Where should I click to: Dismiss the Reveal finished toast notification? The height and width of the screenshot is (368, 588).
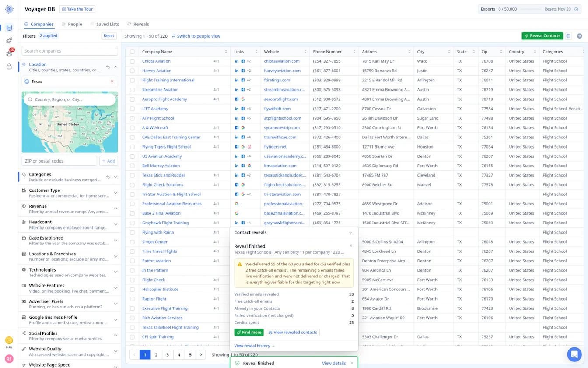pos(351,363)
